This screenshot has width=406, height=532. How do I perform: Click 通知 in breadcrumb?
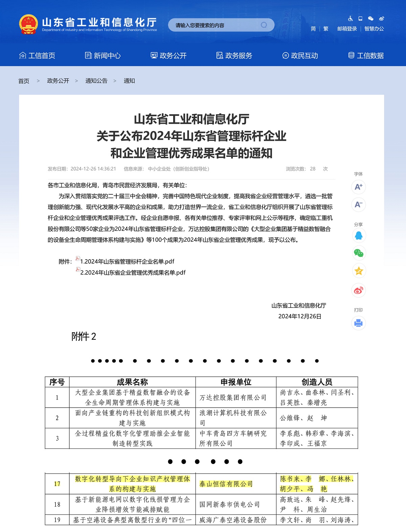tap(129, 81)
